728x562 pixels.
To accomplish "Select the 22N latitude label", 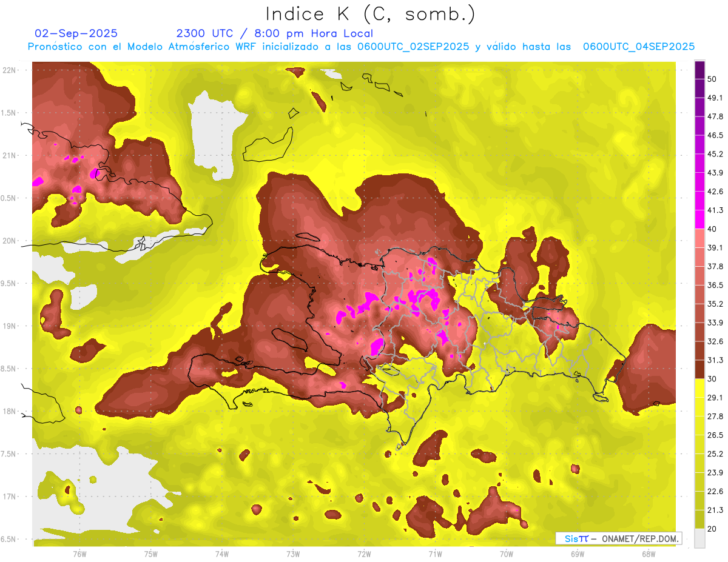I will pyautogui.click(x=9, y=70).
